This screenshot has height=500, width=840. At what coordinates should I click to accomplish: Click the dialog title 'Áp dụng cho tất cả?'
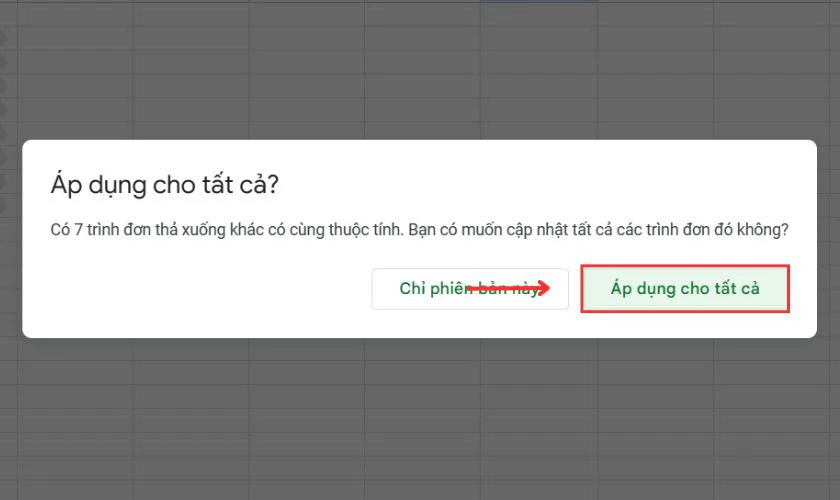pyautogui.click(x=164, y=185)
